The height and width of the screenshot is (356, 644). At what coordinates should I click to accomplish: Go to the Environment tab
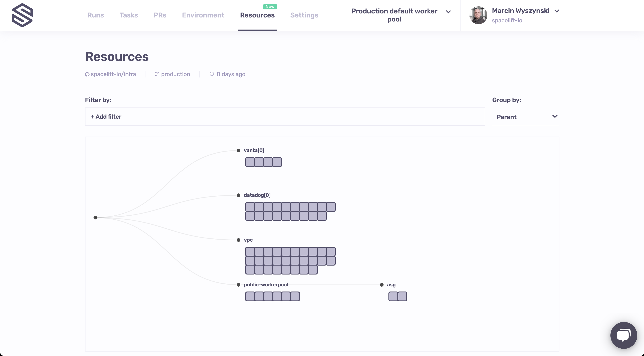tap(203, 15)
